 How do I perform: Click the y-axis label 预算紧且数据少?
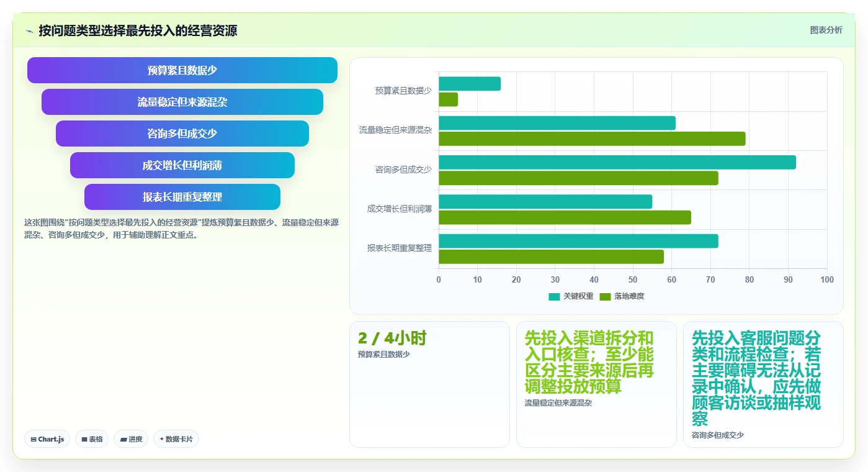click(403, 91)
